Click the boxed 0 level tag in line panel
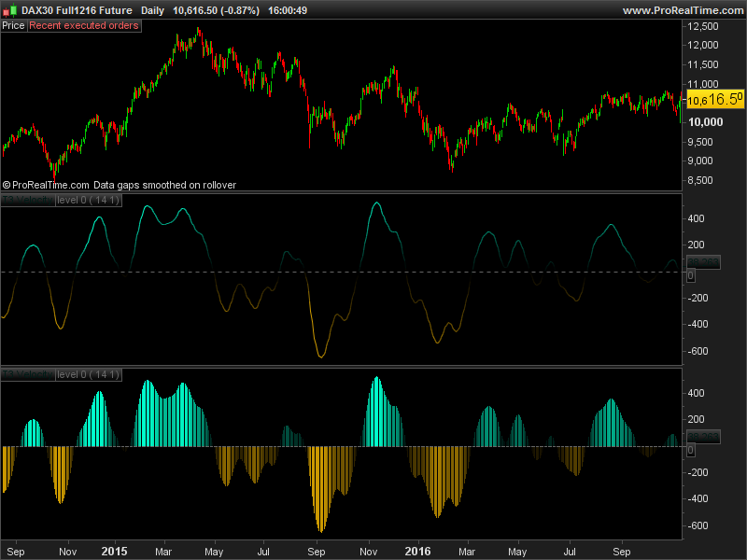Screen dimensions: 747x560 (x=690, y=275)
